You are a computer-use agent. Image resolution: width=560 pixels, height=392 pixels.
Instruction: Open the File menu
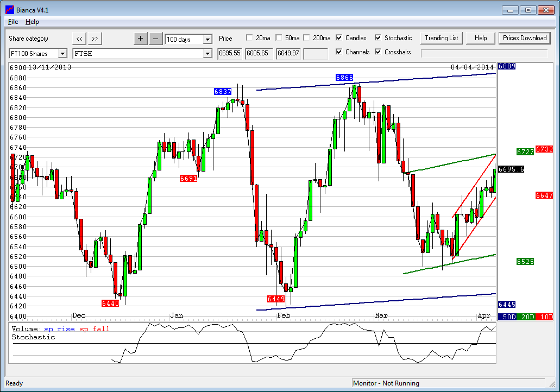[x=13, y=22]
